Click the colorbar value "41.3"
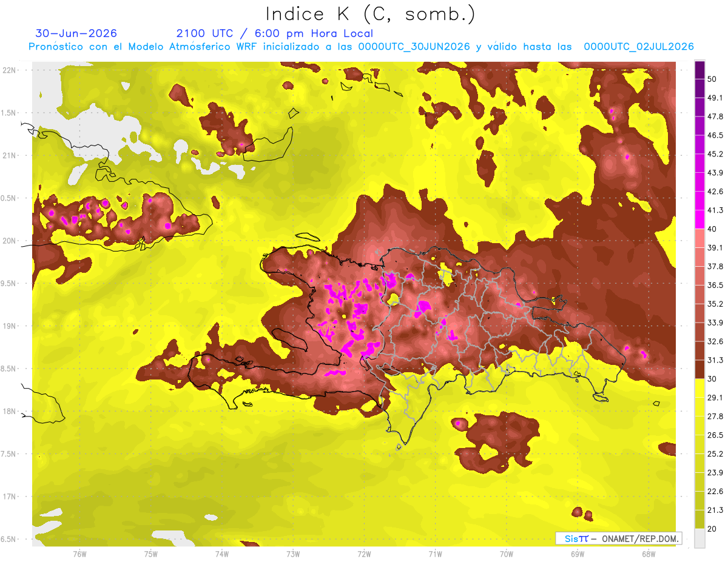Screen dimensions: 728x562 coord(715,210)
